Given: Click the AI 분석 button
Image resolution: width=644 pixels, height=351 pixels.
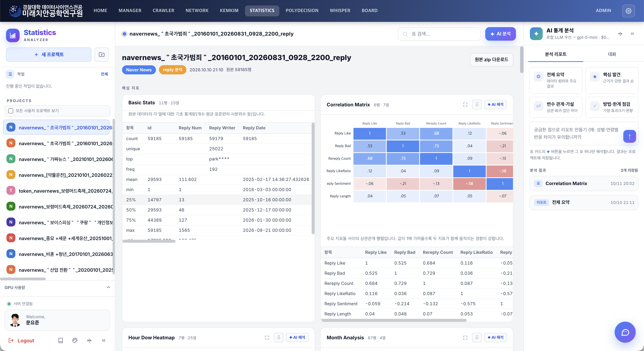Looking at the screenshot, I should click(x=500, y=34).
